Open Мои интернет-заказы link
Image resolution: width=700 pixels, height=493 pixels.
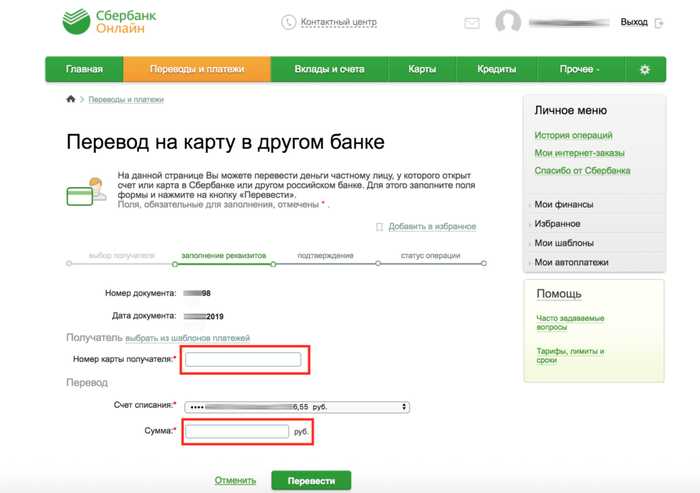point(579,153)
